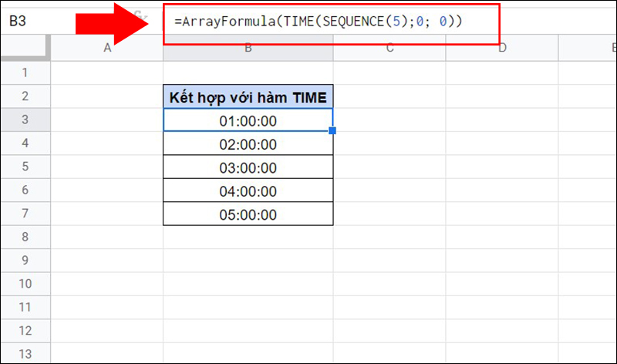The image size is (617, 364).
Task: Select row 10 header
Action: pos(25,284)
